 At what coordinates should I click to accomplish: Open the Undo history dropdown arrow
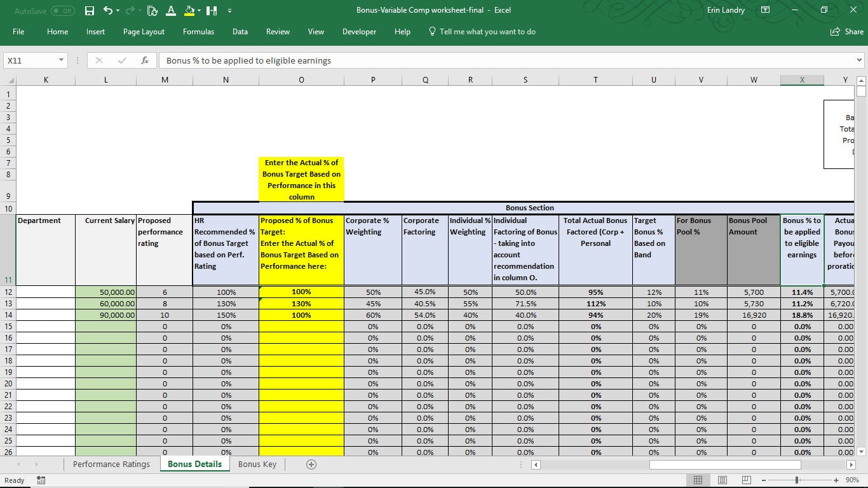[119, 10]
